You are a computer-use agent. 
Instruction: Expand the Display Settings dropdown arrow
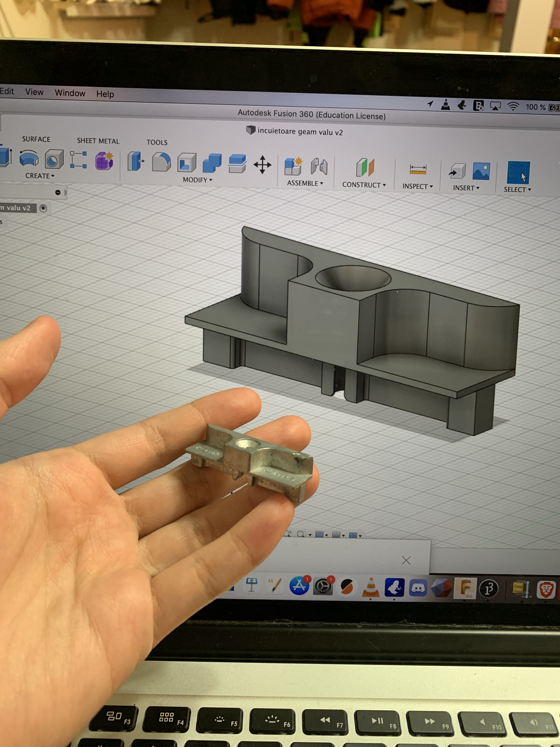tap(326, 535)
